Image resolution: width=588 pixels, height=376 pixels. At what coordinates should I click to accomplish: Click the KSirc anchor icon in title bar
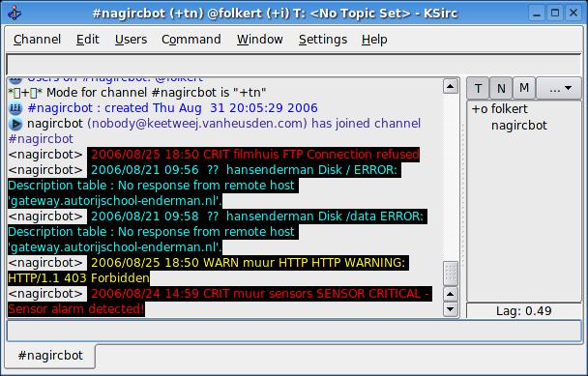(15, 14)
